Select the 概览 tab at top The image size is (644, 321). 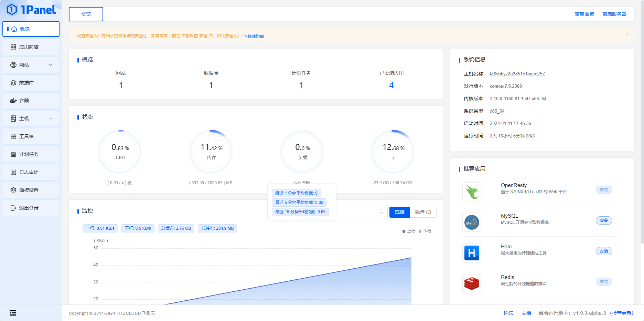[x=86, y=14]
